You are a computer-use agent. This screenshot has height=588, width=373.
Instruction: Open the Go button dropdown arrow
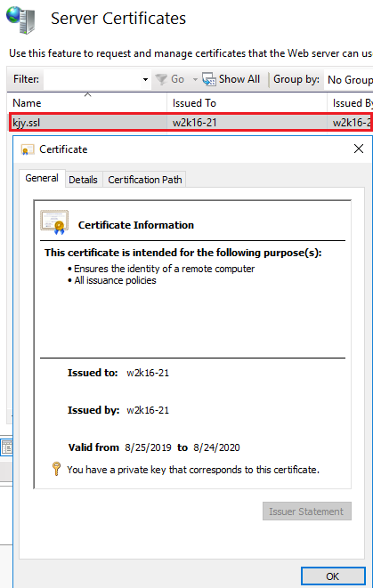[x=195, y=79]
